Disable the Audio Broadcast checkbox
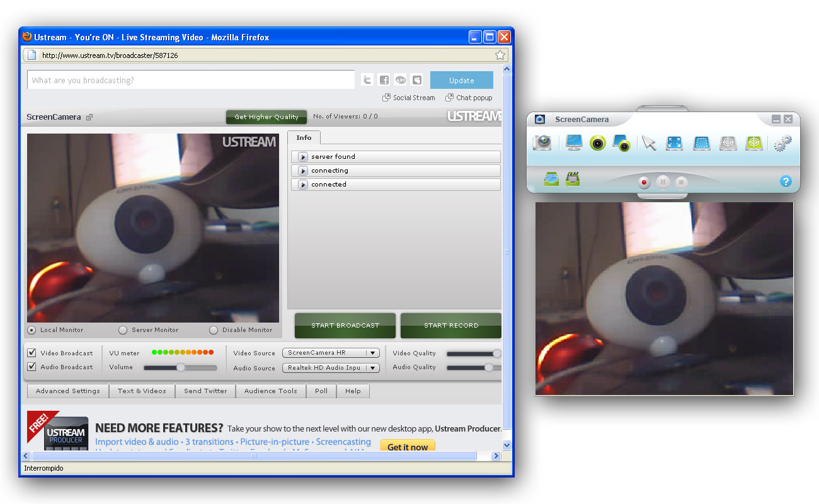819x504 pixels. pyautogui.click(x=31, y=367)
